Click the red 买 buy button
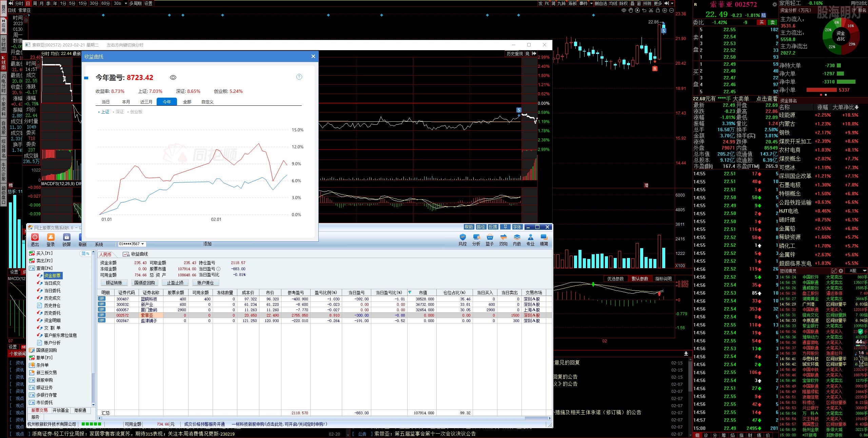 point(762,22)
